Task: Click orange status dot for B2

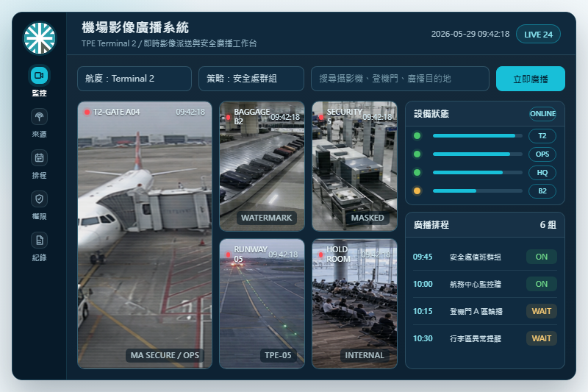Action: [417, 191]
